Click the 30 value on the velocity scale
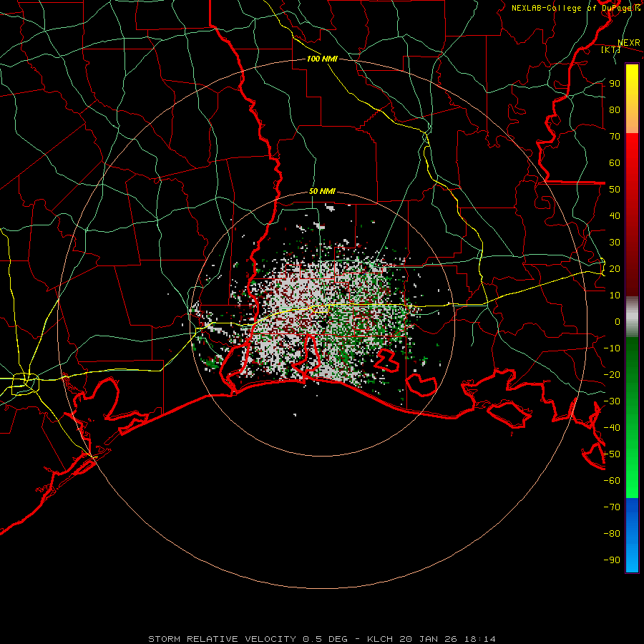Image resolution: width=644 pixels, height=644 pixels. click(x=615, y=243)
